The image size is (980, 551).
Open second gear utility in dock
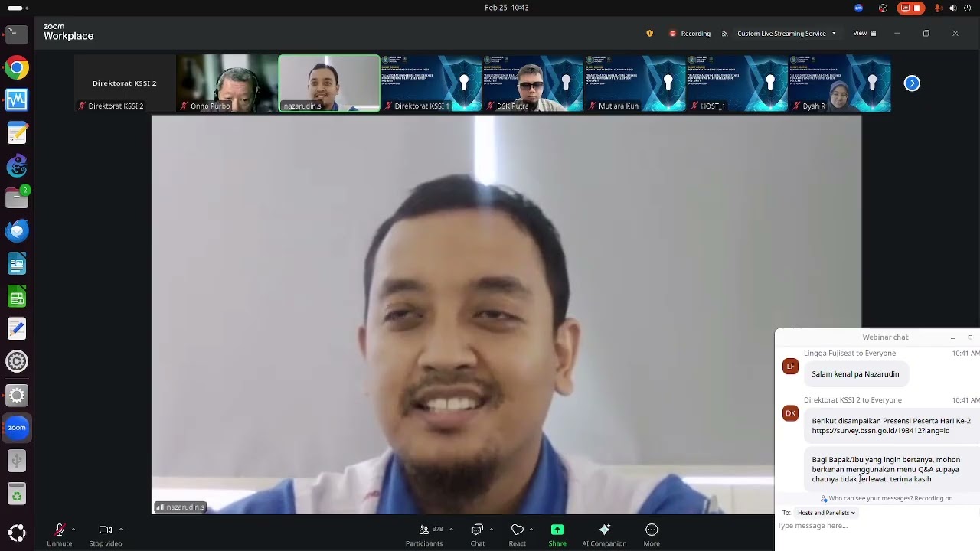(17, 396)
